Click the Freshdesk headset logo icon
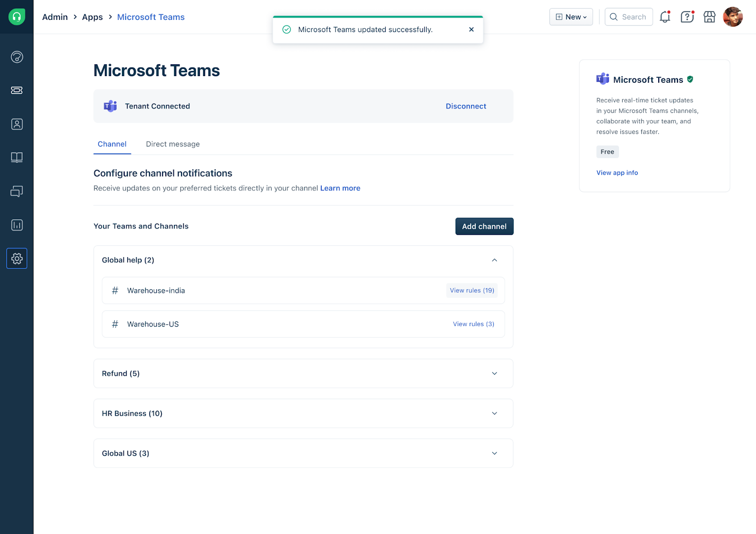Viewport: 756px width, 534px height. [17, 17]
